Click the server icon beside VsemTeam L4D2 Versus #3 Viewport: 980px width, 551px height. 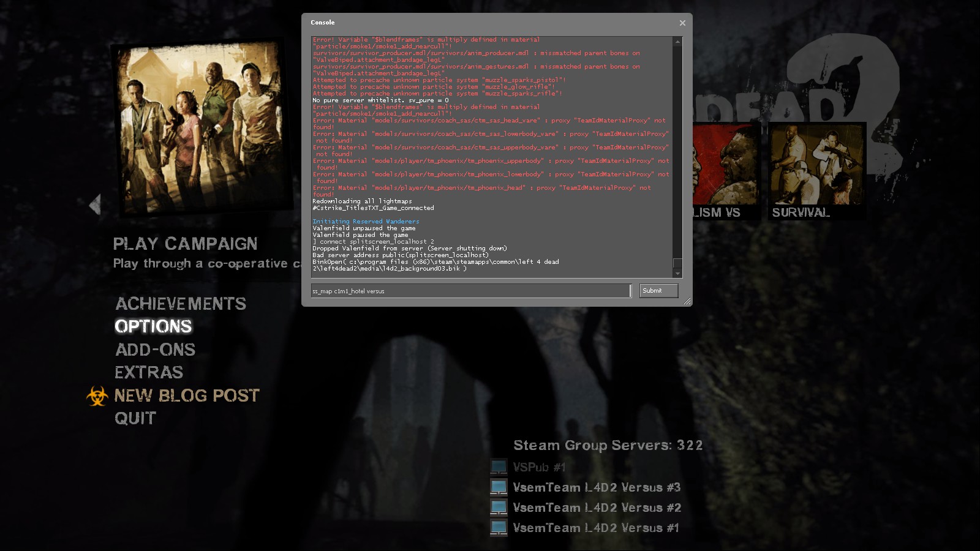(499, 487)
